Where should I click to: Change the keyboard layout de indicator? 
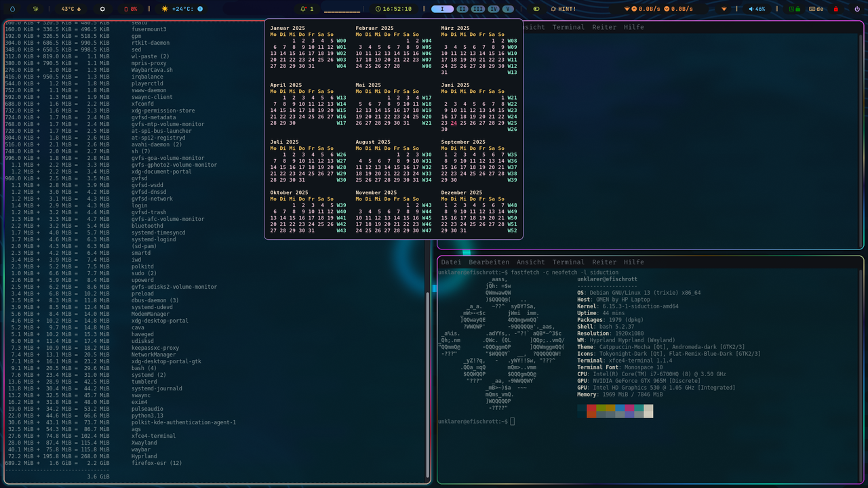816,9
